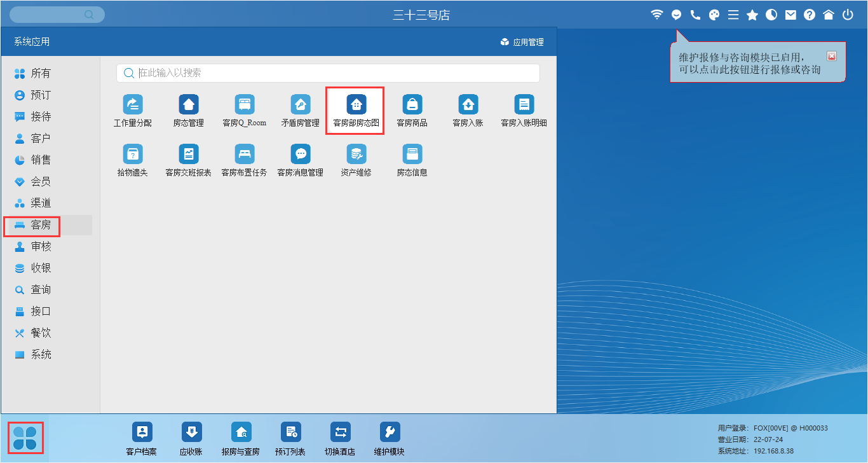Open 客户档案 shortcut in bottom bar
Screen dimensions: 868x463
point(142,439)
